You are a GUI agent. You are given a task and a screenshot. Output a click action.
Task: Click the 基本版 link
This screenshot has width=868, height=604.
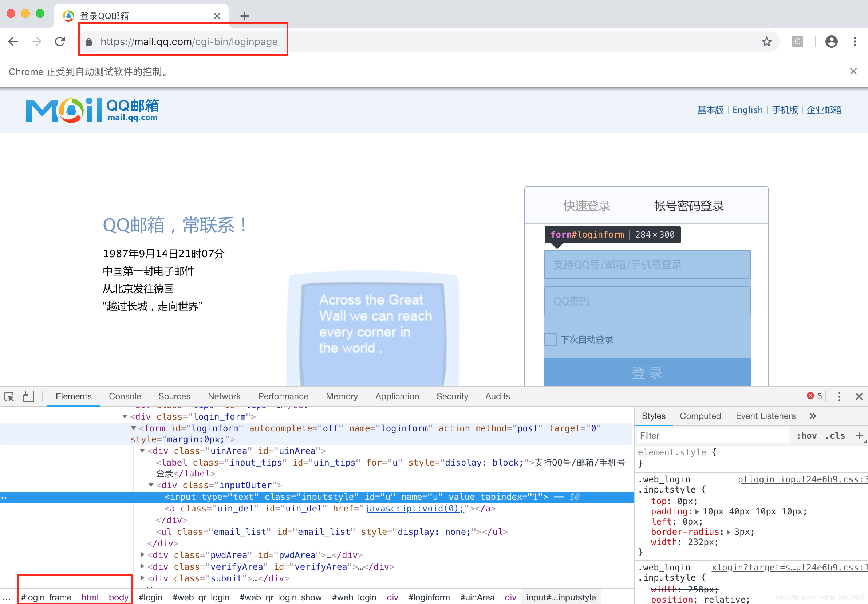710,110
